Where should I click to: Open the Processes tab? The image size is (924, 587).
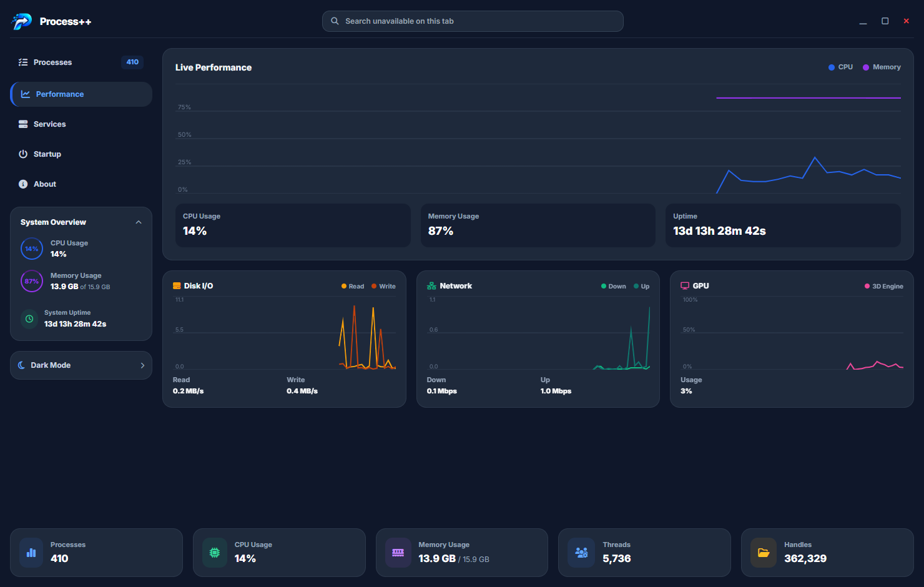point(81,62)
